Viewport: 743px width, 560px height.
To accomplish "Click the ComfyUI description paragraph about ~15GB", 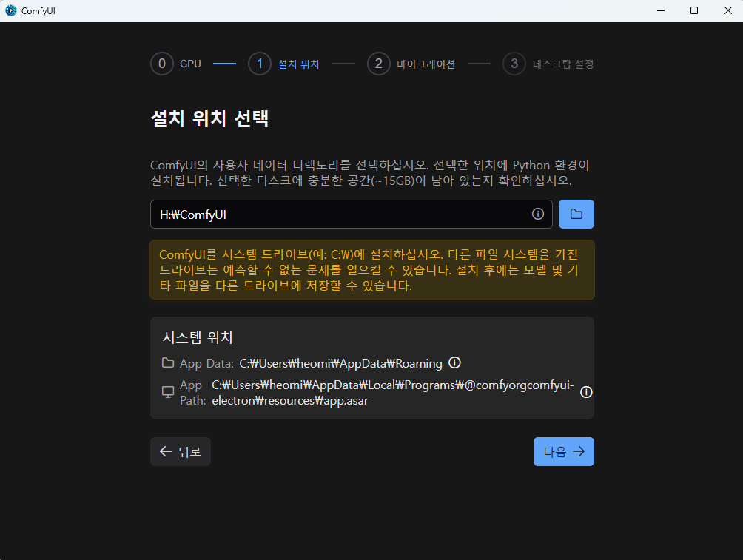I will point(370,173).
